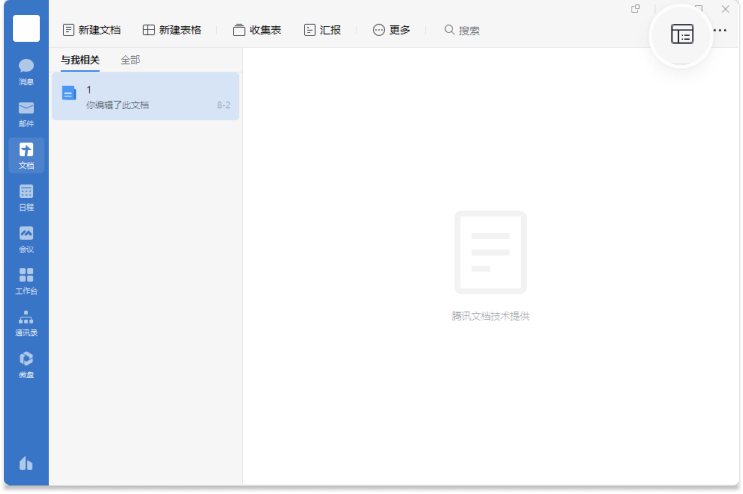Image resolution: width=743 pixels, height=494 pixels.
Task: Open the document named 1
Action: (145, 96)
